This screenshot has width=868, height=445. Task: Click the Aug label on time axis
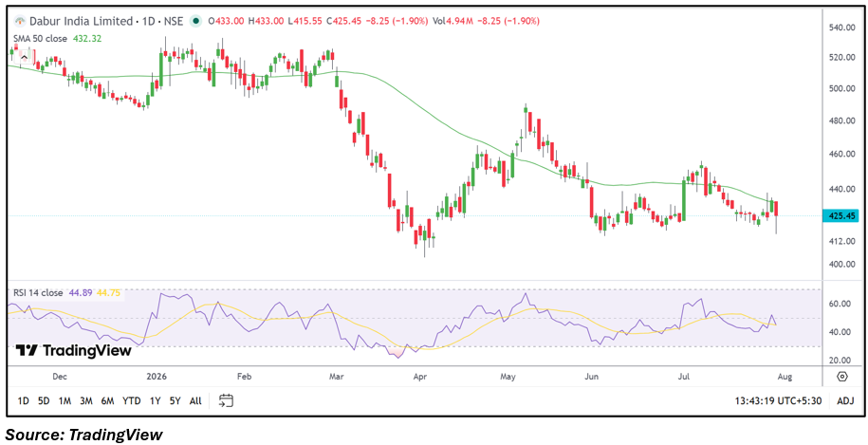(x=785, y=377)
